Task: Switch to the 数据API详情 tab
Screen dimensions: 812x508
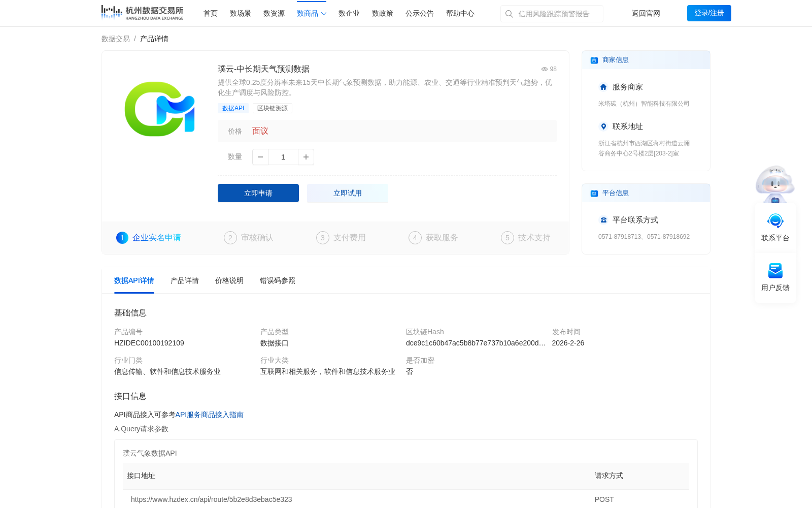Action: pos(134,280)
